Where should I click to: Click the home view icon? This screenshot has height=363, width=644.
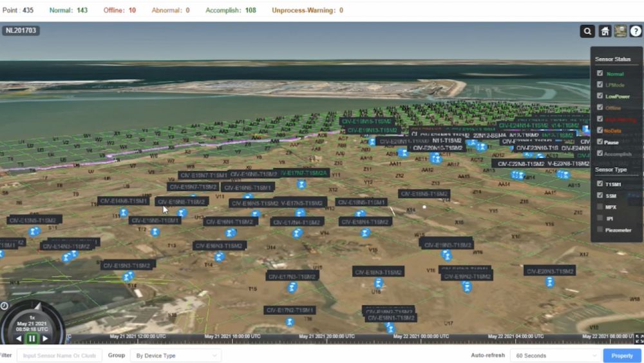(604, 31)
